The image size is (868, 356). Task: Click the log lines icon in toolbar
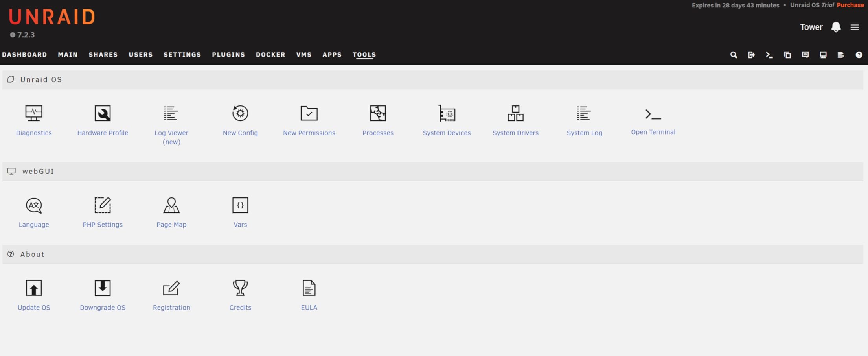click(841, 55)
